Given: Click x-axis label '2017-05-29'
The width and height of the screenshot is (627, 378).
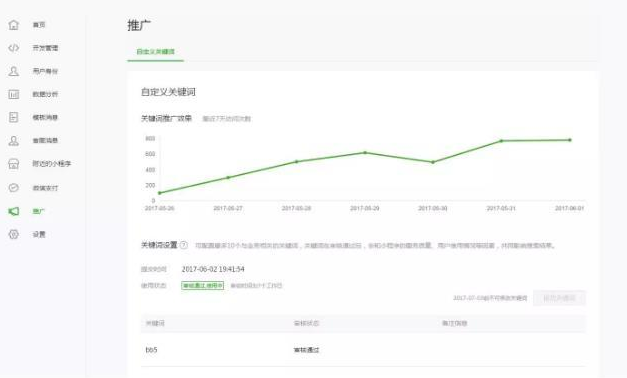Looking at the screenshot, I should 365,208.
